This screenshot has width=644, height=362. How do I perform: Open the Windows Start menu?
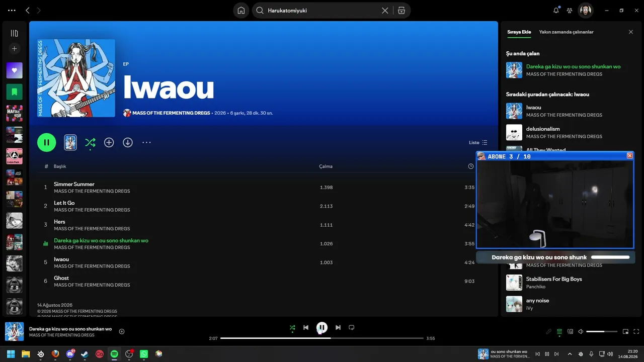(11, 354)
